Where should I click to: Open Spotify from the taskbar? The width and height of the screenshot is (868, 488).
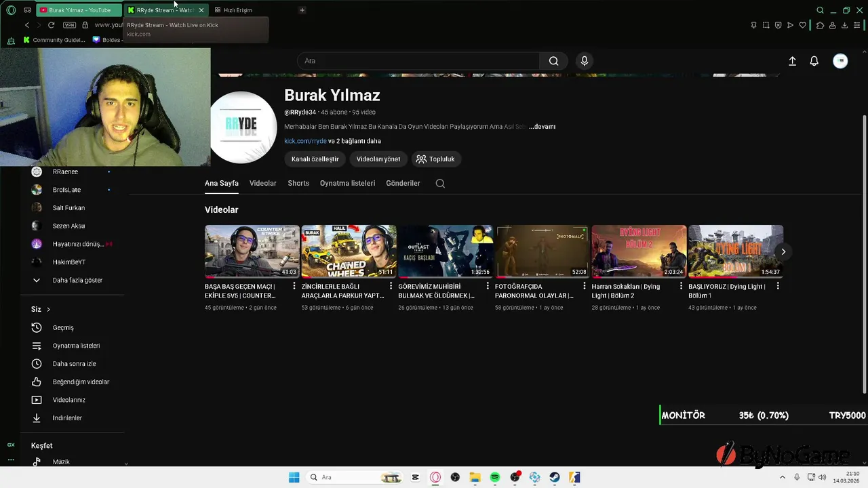[495, 477]
